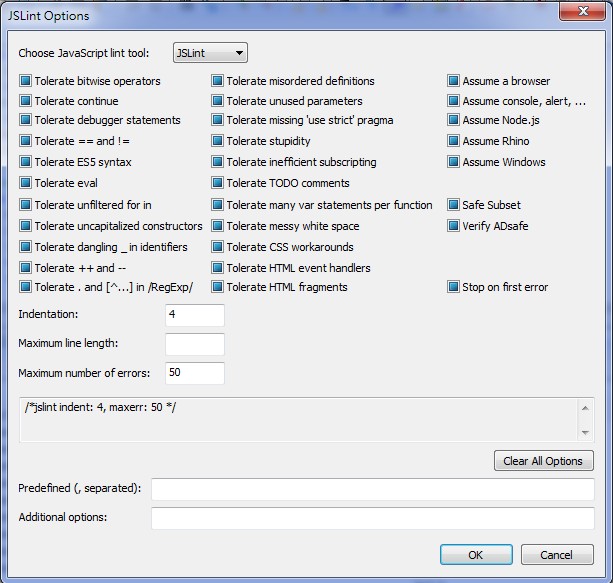Toggle Tolerate ++ and -- checkbox
The height and width of the screenshot is (583, 613).
(x=25, y=268)
